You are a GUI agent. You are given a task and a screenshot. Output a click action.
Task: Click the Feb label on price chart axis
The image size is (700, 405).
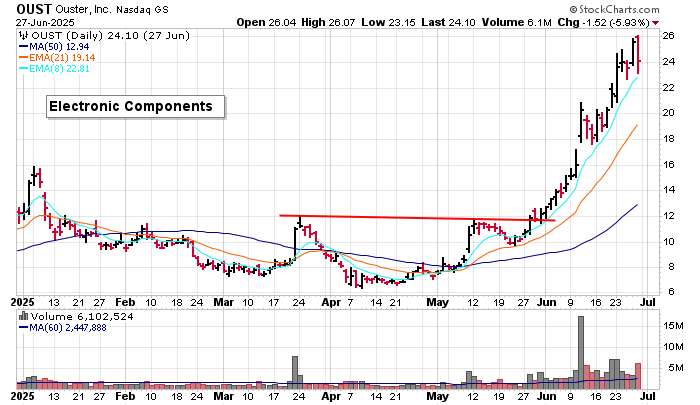coord(125,302)
